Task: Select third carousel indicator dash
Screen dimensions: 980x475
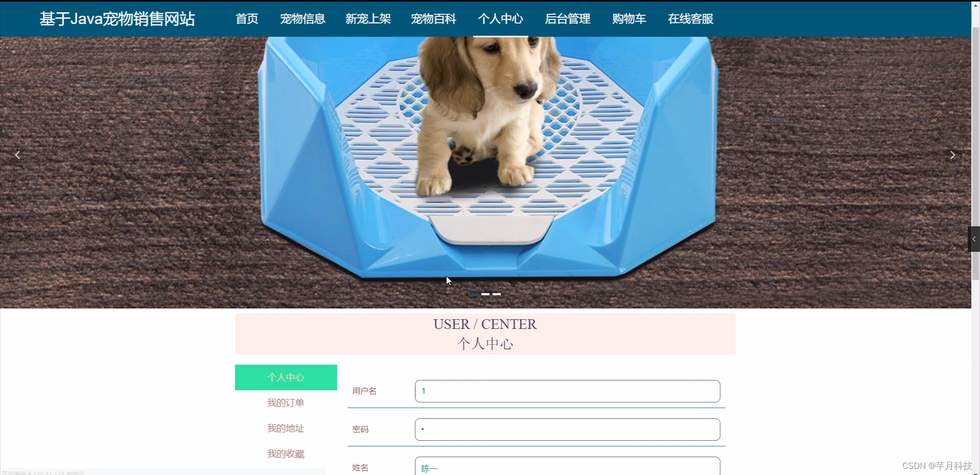Action: pyautogui.click(x=497, y=294)
